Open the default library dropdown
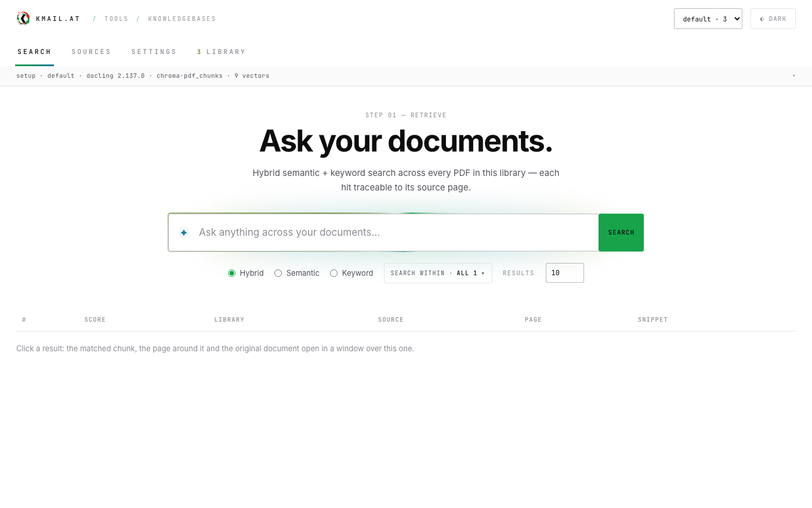This screenshot has height=508, width=812. point(708,19)
